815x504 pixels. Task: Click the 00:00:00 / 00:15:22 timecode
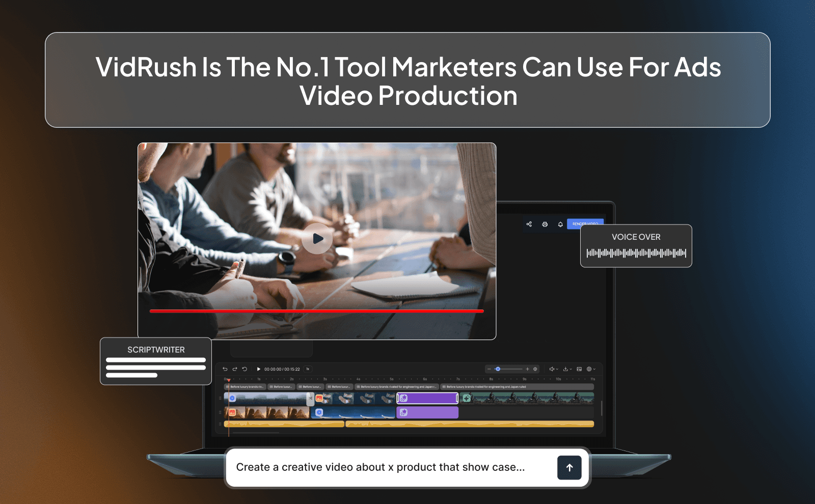282,369
